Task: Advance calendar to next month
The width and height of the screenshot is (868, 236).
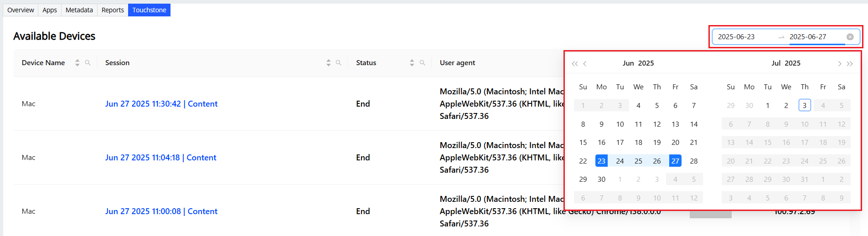Action: click(x=839, y=64)
